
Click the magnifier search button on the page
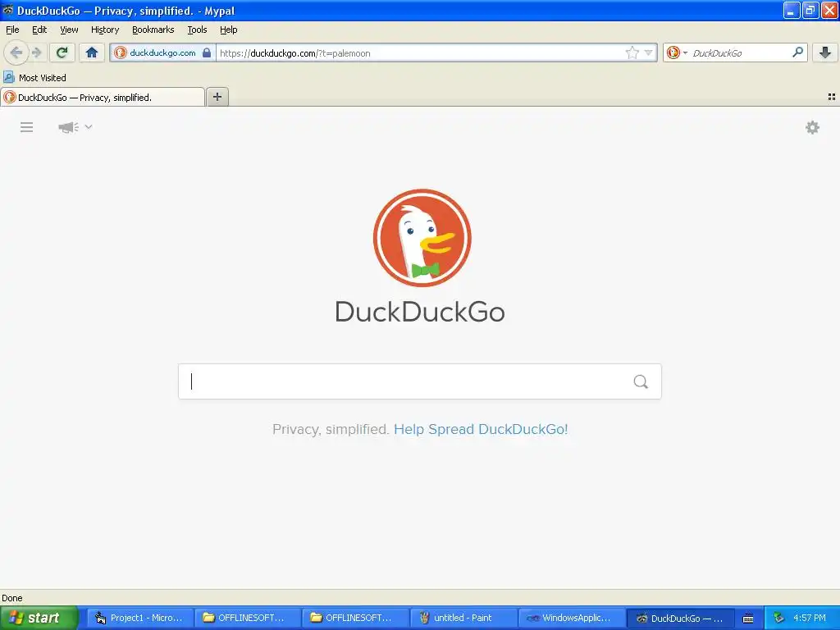pos(641,381)
